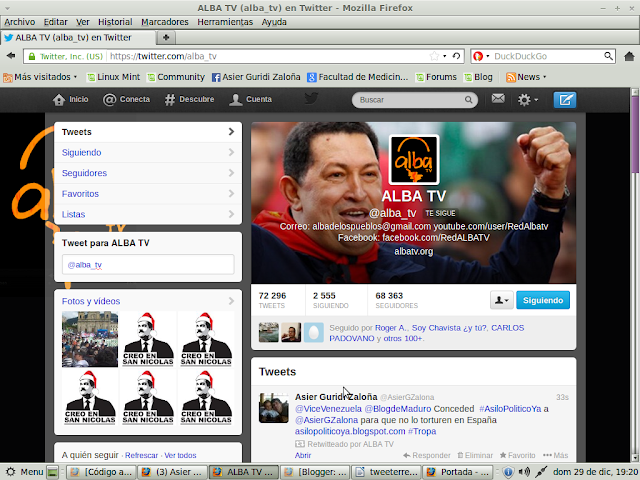
Task: Open the Cuenta tab
Action: pos(250,100)
